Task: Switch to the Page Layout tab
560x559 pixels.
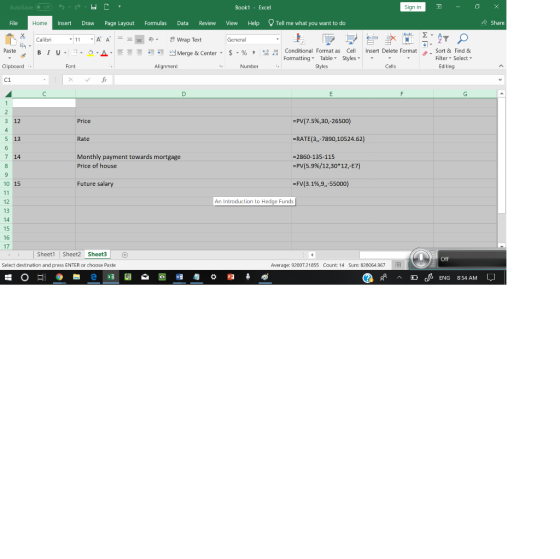Action: [119, 23]
